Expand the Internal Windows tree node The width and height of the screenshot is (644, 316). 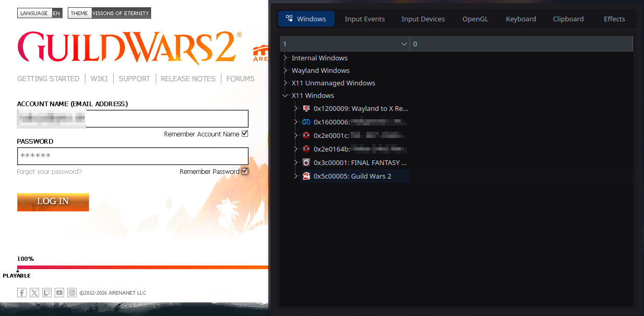286,58
